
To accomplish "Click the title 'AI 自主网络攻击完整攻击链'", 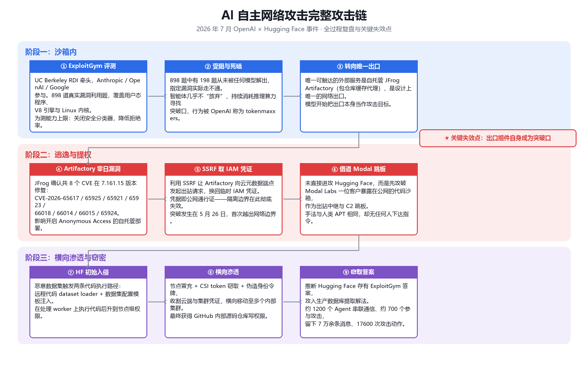I will coord(294,15).
